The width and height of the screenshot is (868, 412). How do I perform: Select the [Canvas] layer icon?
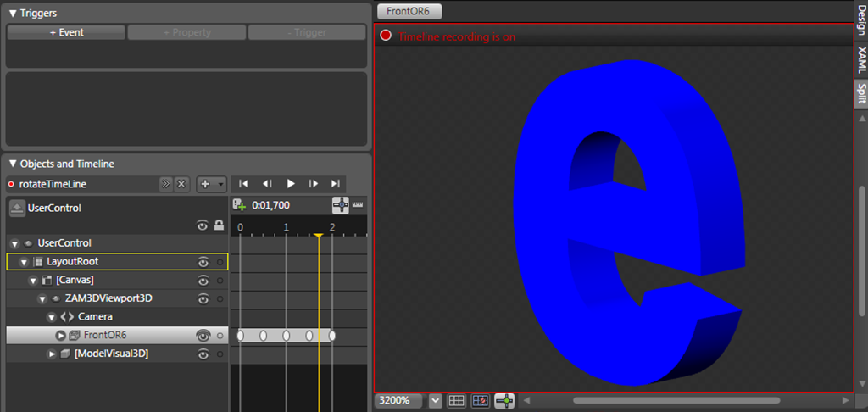[47, 281]
